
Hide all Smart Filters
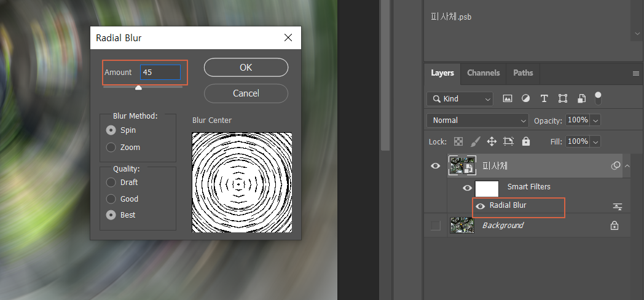point(468,188)
